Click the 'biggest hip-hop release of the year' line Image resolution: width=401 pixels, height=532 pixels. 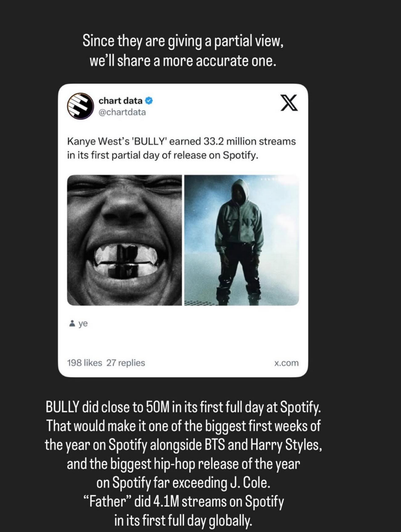[x=183, y=464]
